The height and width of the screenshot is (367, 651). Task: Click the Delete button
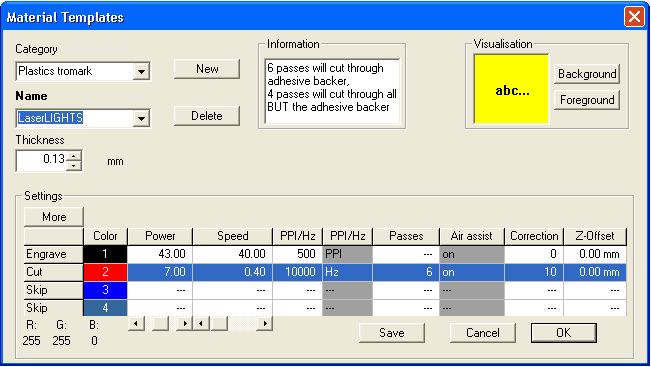coord(207,116)
